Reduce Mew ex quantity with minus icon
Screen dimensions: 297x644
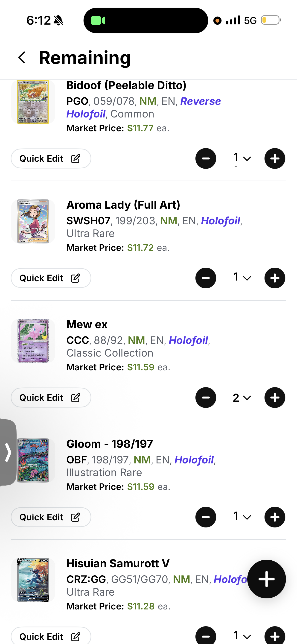(x=206, y=398)
